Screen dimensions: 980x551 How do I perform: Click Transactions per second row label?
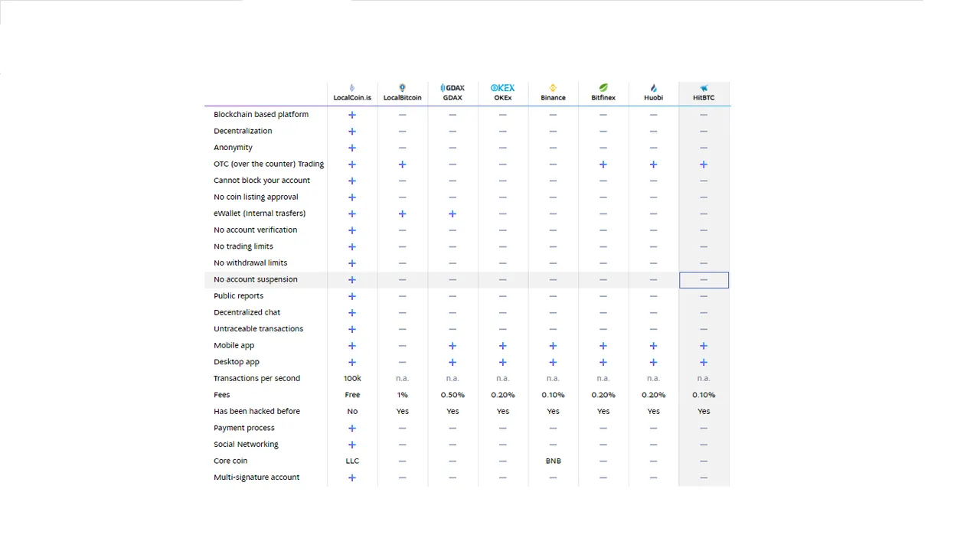[257, 379]
